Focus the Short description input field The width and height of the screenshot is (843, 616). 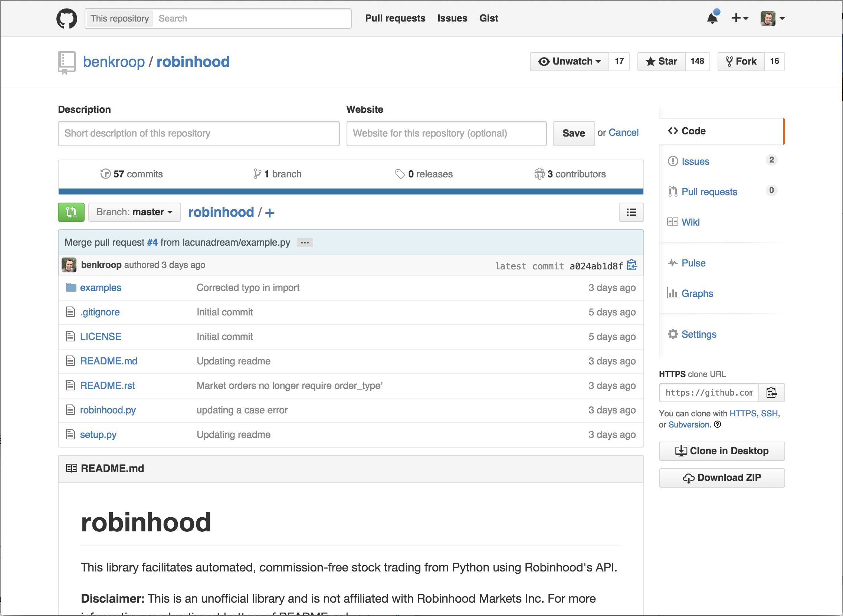pos(199,133)
